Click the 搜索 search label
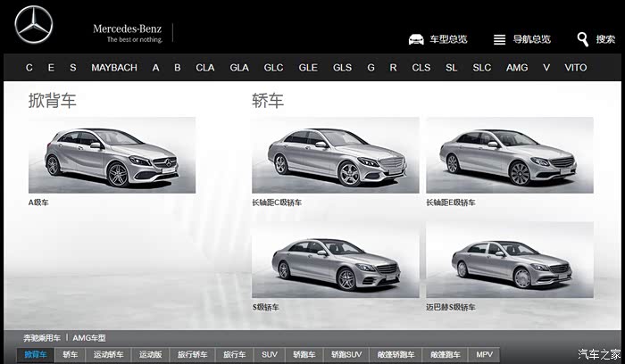Image resolution: width=625 pixels, height=364 pixels. (605, 39)
